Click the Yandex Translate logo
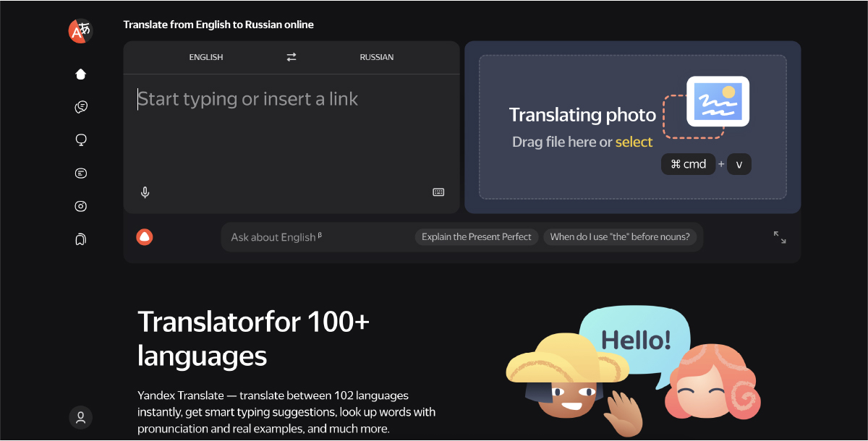The width and height of the screenshot is (868, 441). pos(80,31)
